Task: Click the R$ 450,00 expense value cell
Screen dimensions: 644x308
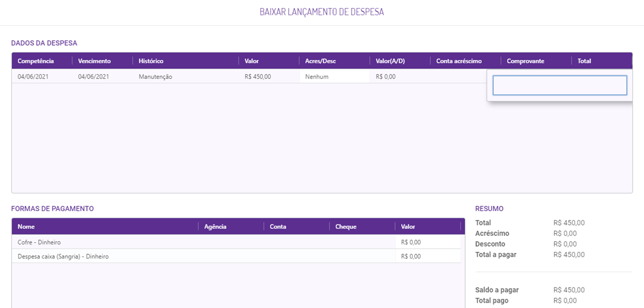Action: 257,76
